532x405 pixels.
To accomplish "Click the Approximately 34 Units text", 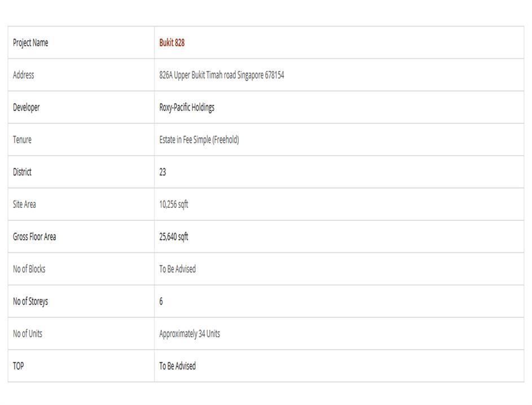I will [190, 334].
